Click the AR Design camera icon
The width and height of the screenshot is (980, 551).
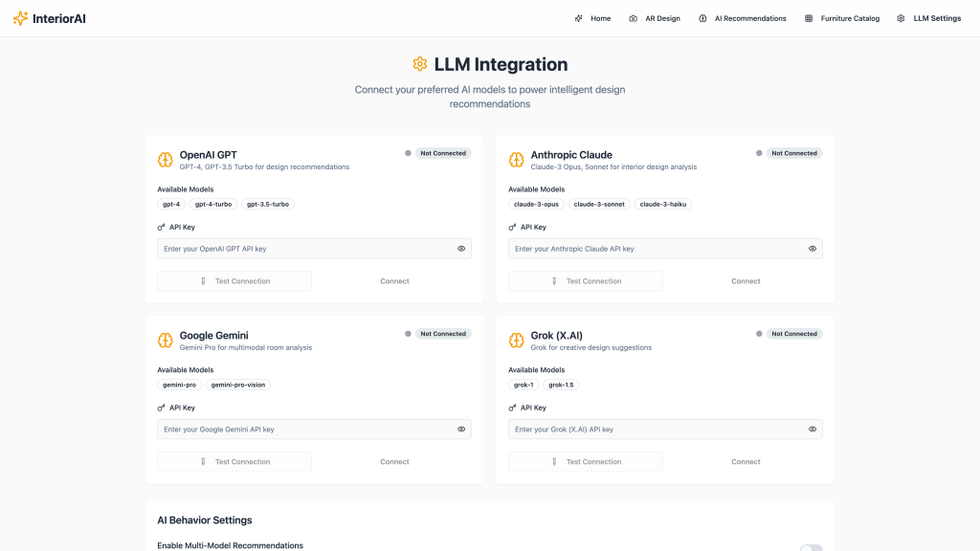click(634, 19)
